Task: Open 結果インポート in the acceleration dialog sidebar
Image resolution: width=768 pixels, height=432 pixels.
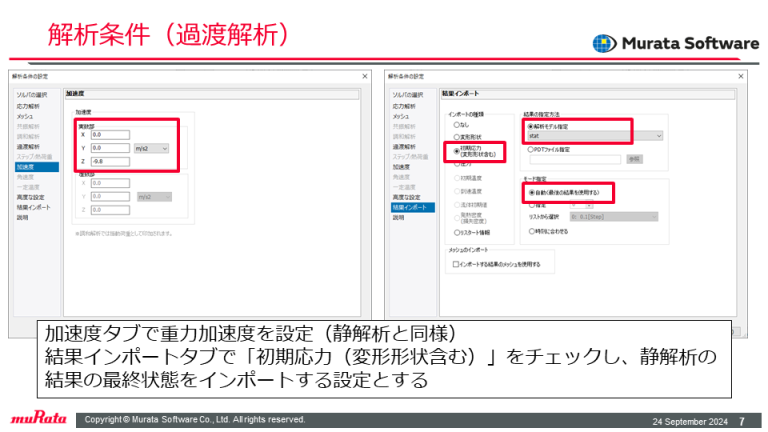Action: coord(33,207)
